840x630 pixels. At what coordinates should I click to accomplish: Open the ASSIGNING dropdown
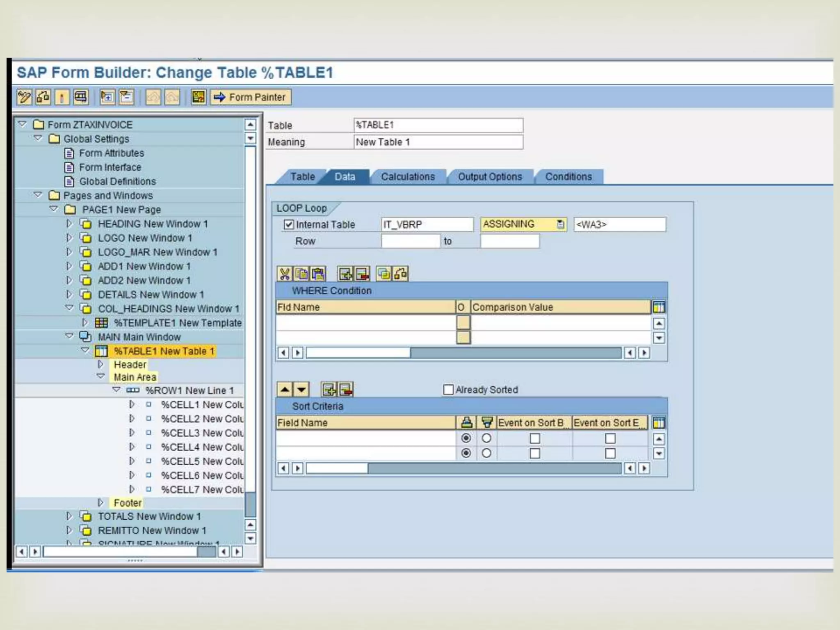pyautogui.click(x=560, y=224)
